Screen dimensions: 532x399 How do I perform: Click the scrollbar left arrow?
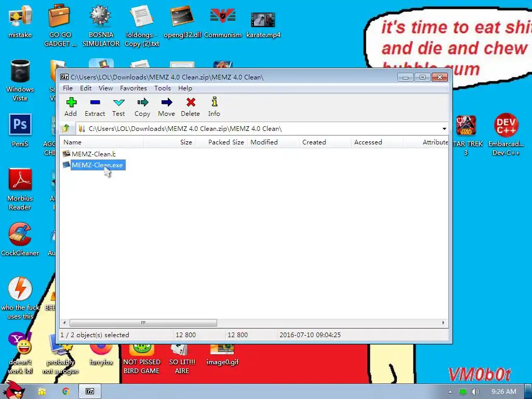pyautogui.click(x=64, y=323)
